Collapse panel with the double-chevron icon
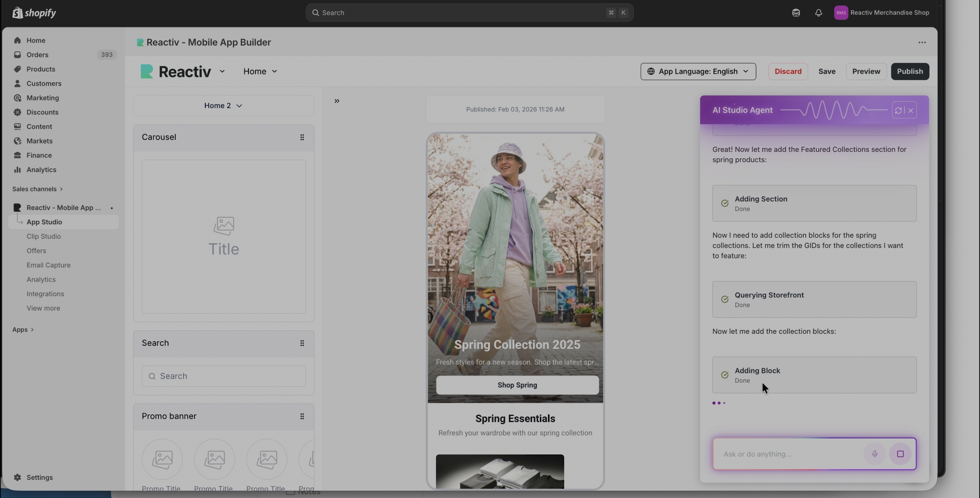 337,101
